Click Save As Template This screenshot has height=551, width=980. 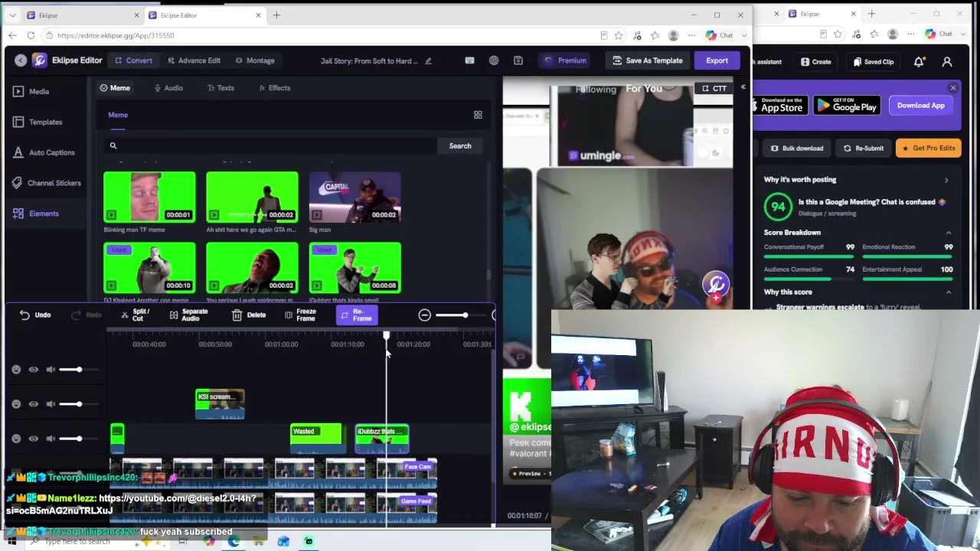tap(648, 60)
